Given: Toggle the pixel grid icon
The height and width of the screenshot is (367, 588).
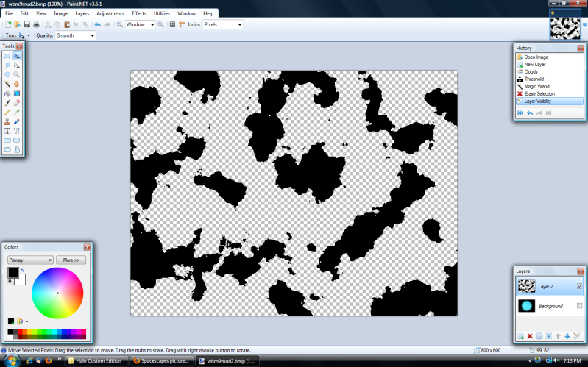Looking at the screenshot, I should click(172, 24).
